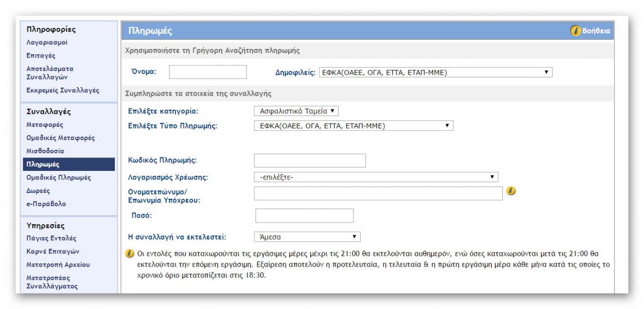Click the Όνομα search field

[x=208, y=72]
